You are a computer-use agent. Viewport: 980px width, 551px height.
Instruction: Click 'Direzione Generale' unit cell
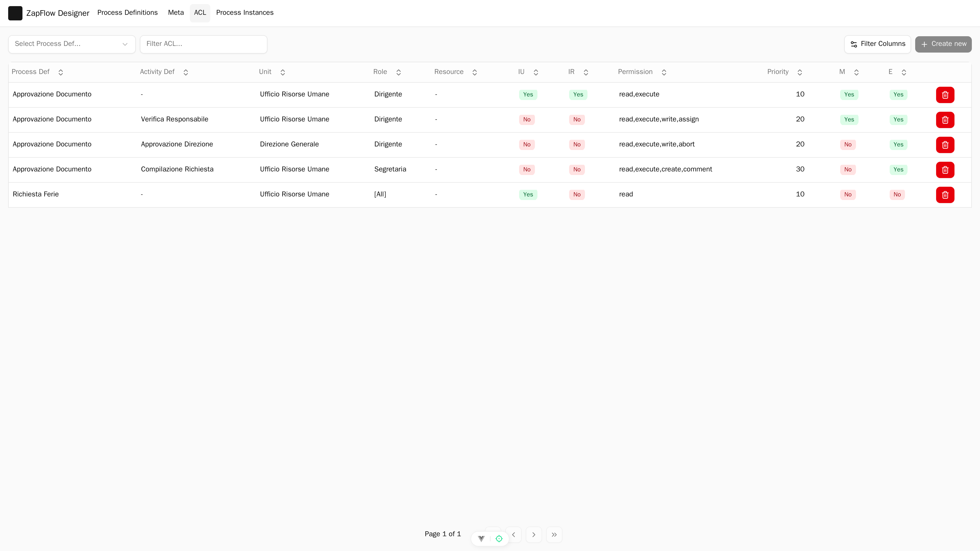pos(289,144)
